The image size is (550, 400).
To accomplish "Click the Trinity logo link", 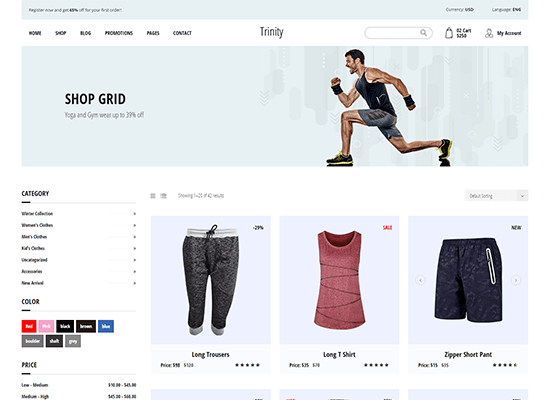I will click(271, 32).
